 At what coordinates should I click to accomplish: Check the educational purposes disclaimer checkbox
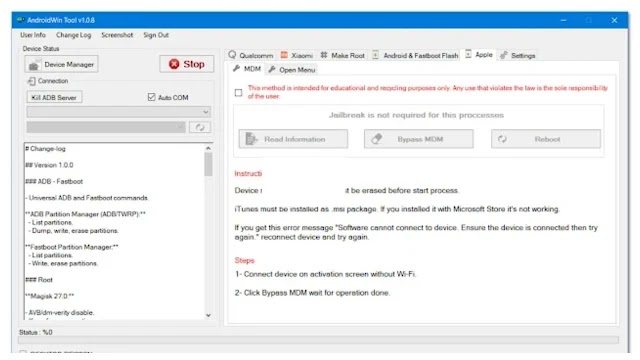point(238,93)
